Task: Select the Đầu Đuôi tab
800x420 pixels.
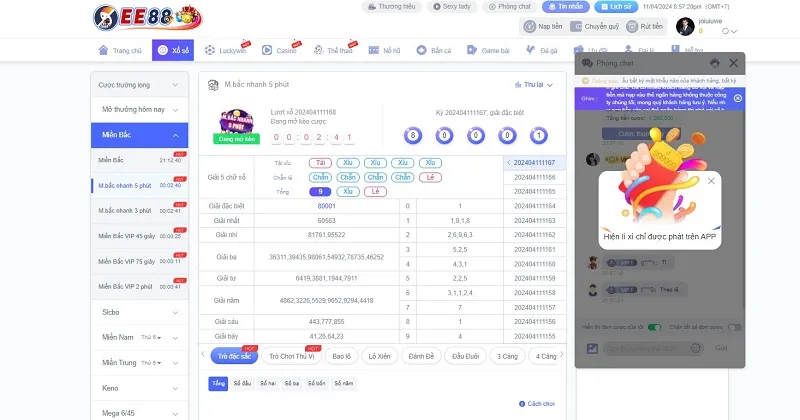Action: point(465,356)
